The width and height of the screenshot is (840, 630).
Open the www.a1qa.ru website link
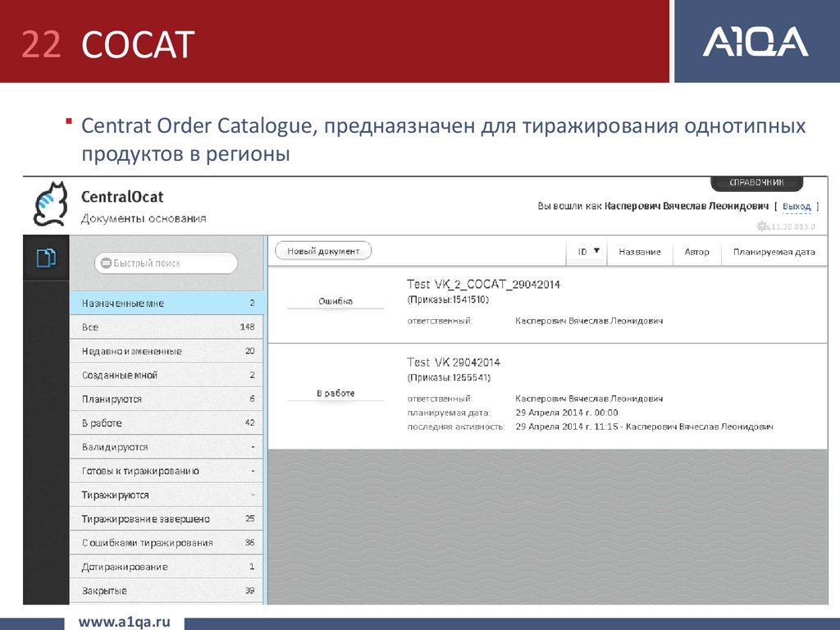tap(123, 622)
